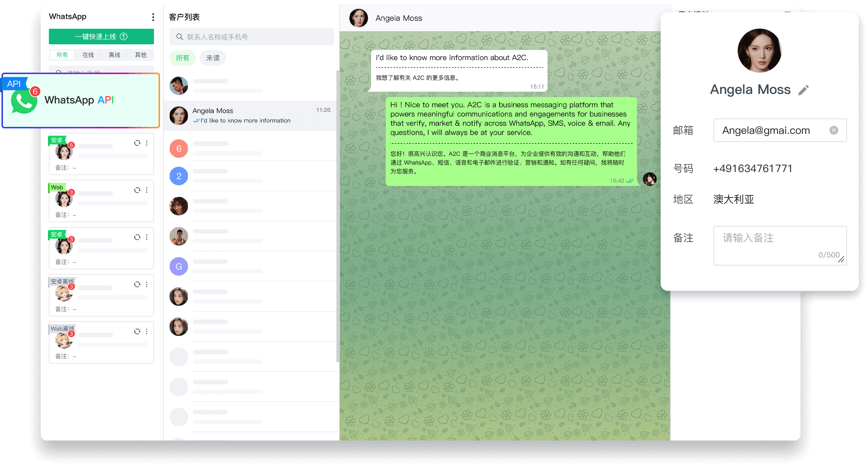The width and height of the screenshot is (868, 468).
Task: Open the WhatsApp panel three-dot menu
Action: point(153,17)
